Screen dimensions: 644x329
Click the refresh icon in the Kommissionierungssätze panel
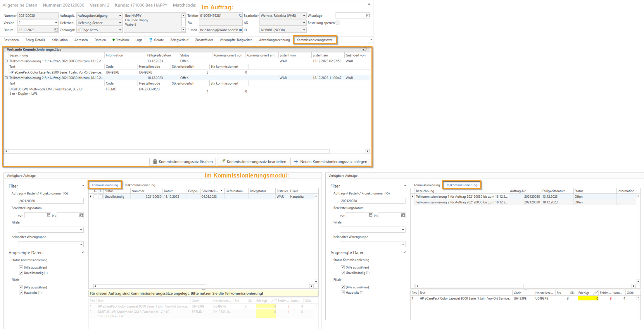(365, 50)
